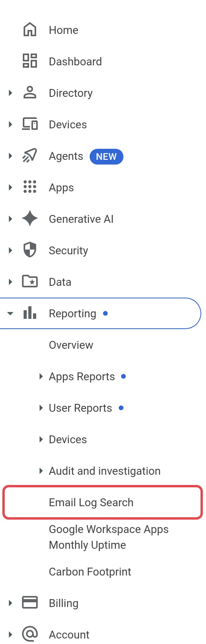Expand Devices arrow under Reporting

tap(41, 439)
